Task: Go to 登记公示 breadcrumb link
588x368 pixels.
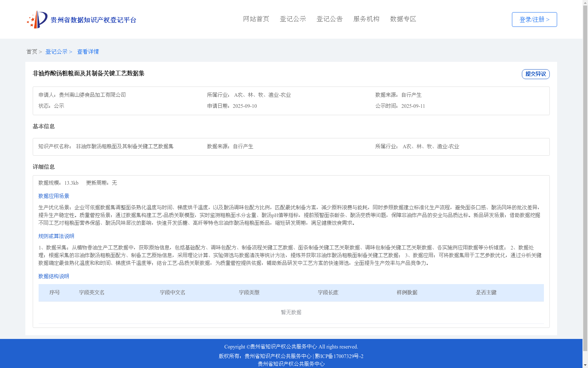Action: (56, 52)
